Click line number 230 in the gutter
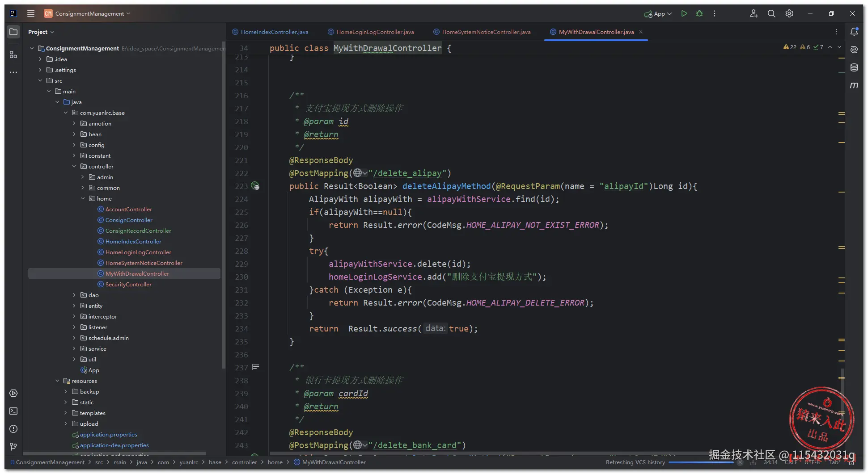 241,277
